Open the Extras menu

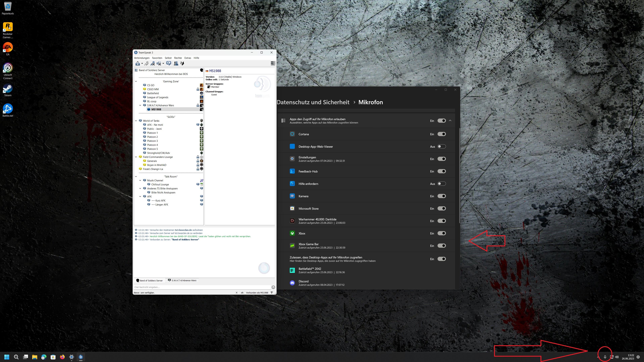(x=188, y=58)
